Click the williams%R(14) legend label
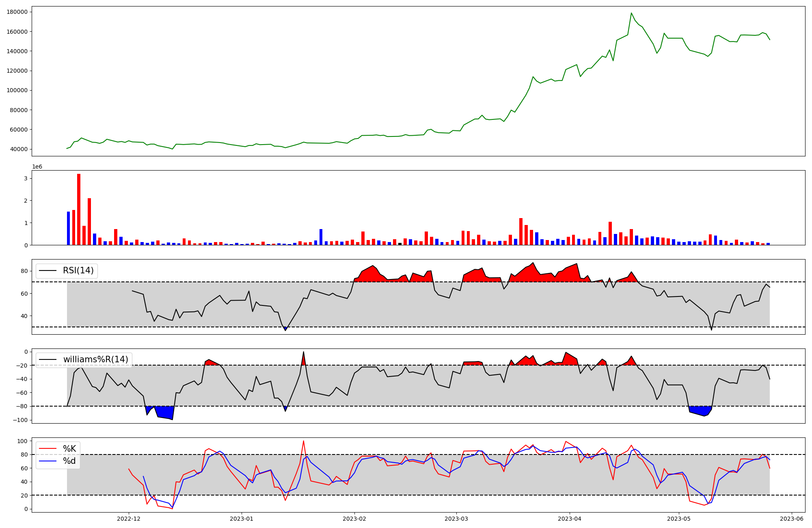Screen dimensions: 812x528 [95, 359]
